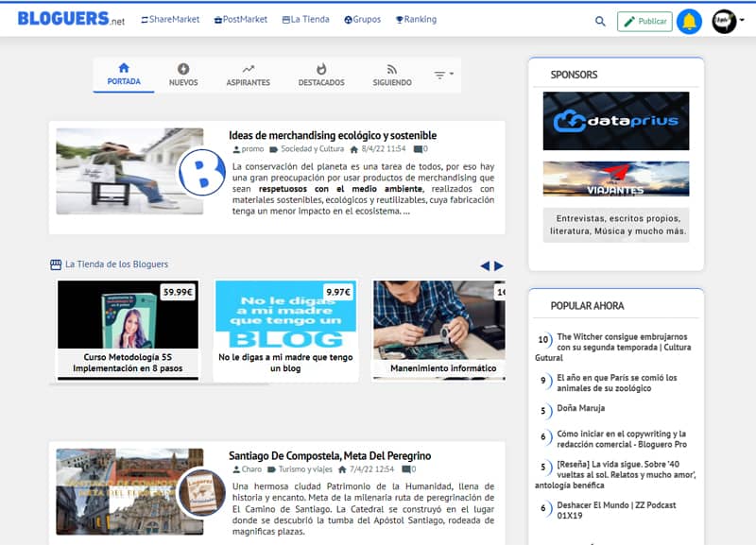Open La Tienda in the top navigation
756x545 pixels.
click(305, 20)
